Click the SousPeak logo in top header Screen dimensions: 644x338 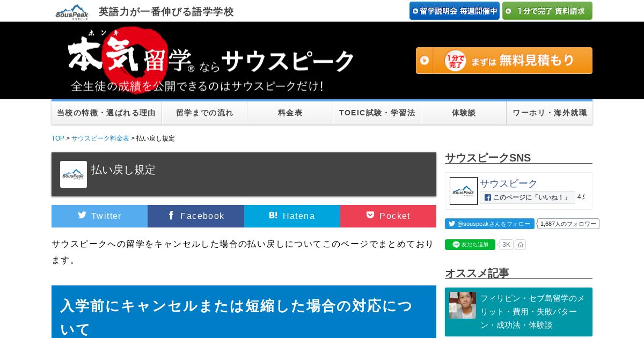tap(72, 12)
